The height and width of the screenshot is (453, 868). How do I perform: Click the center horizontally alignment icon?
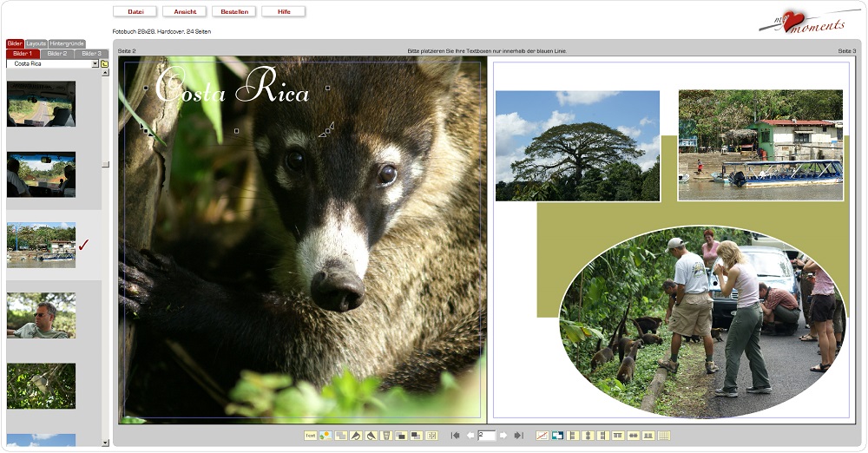click(x=588, y=436)
